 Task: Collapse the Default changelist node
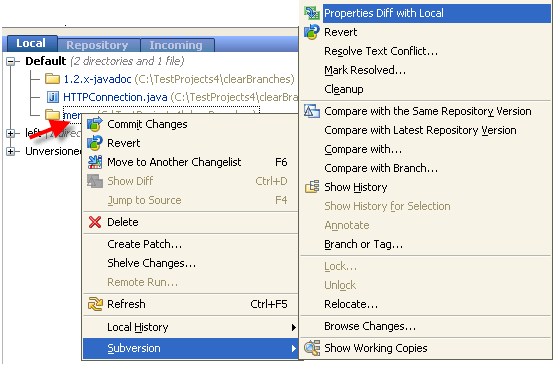(11, 62)
